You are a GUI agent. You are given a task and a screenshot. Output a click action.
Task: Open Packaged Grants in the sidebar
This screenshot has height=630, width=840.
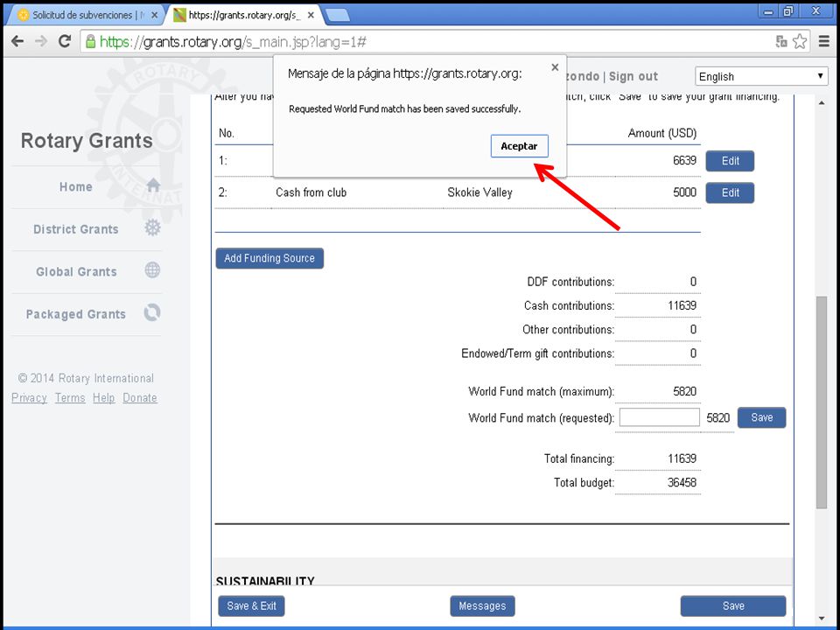pyautogui.click(x=75, y=314)
